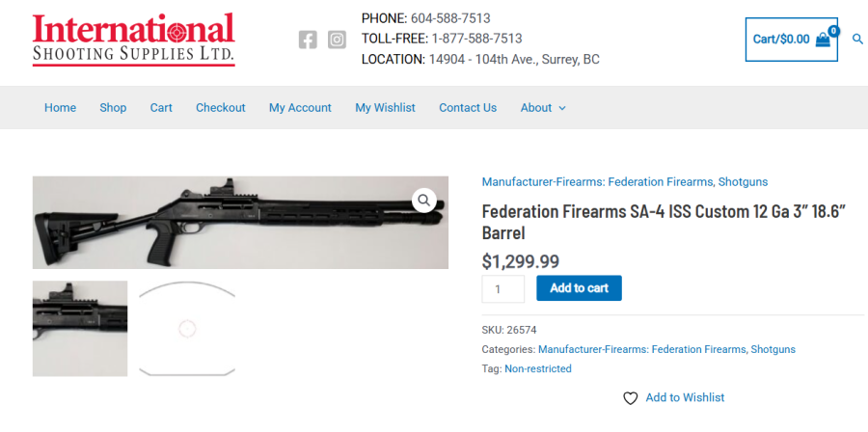Open the My Account menu item
Screen dimensions: 868x432
pyautogui.click(x=300, y=108)
